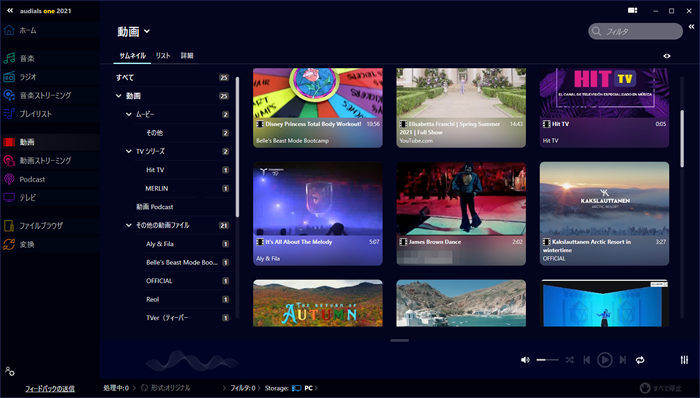Screen dimensions: 700x398
Task: Switch to the 詳細 view tab
Action: point(187,55)
